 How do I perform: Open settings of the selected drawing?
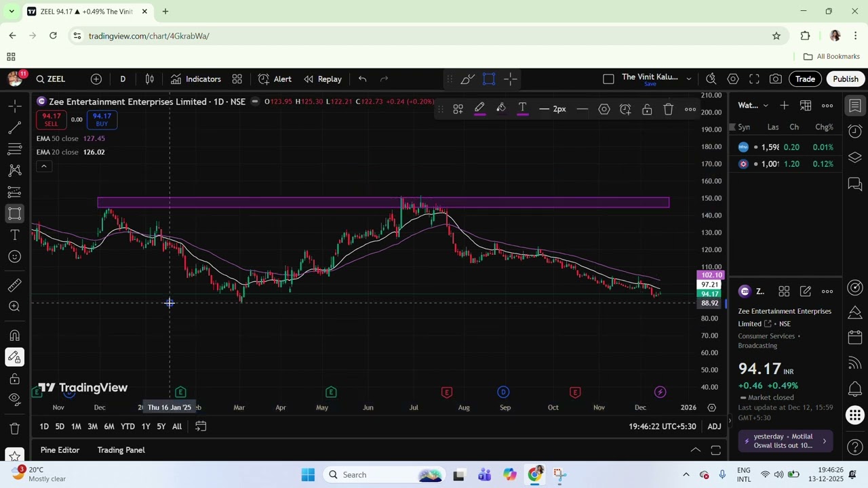(604, 109)
